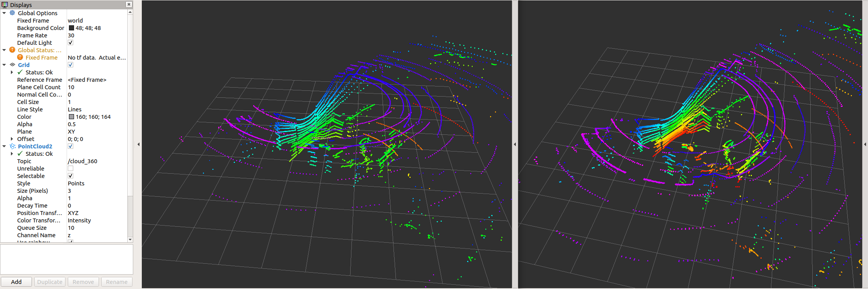Click green checkmark beside PointCloud2 Status: Ok
Viewport: 868px width, 289px height.
(x=20, y=153)
